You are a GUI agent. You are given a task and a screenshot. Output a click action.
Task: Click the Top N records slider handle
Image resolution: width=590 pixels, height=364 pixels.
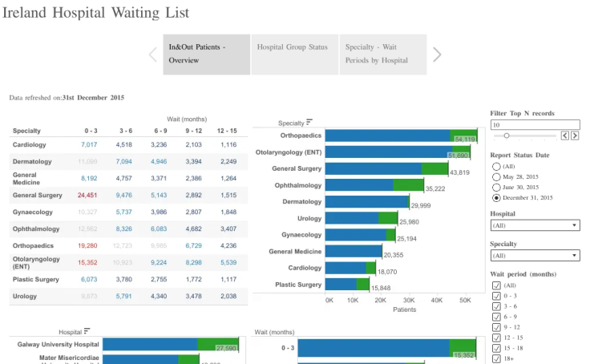click(x=507, y=135)
